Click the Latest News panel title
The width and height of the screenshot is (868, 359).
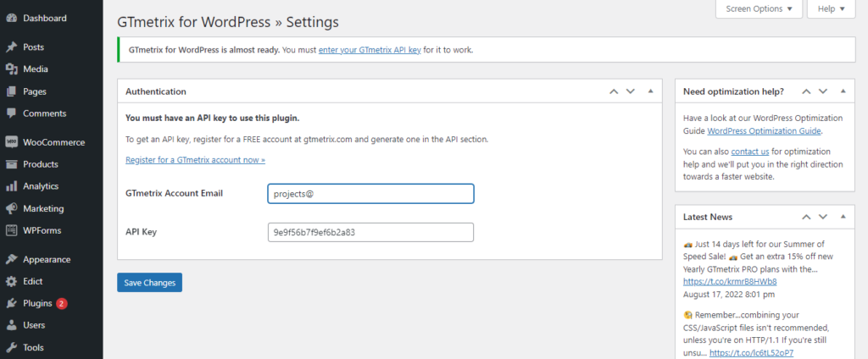click(708, 217)
